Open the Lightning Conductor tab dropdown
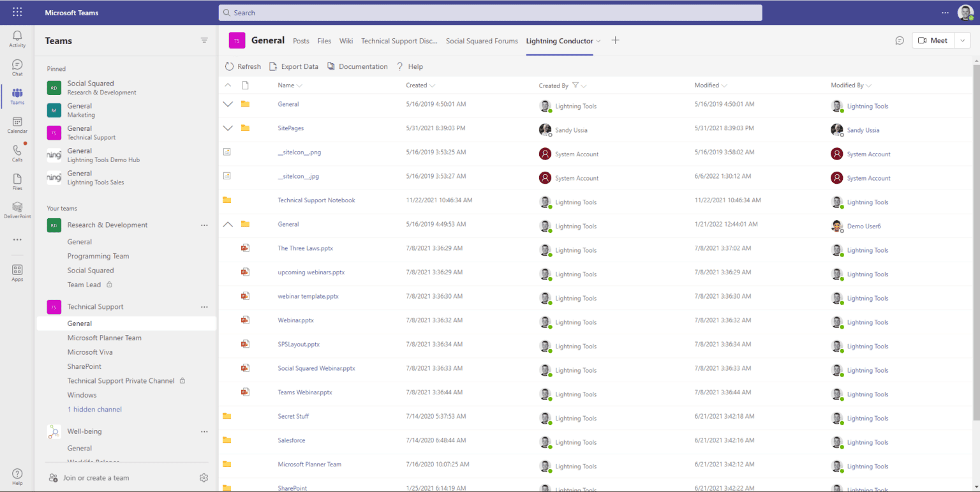 599,40
